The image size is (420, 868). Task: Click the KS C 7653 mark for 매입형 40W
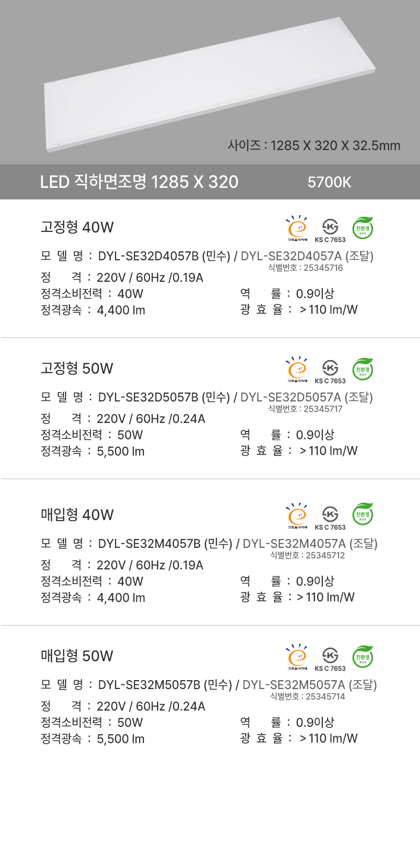click(330, 517)
